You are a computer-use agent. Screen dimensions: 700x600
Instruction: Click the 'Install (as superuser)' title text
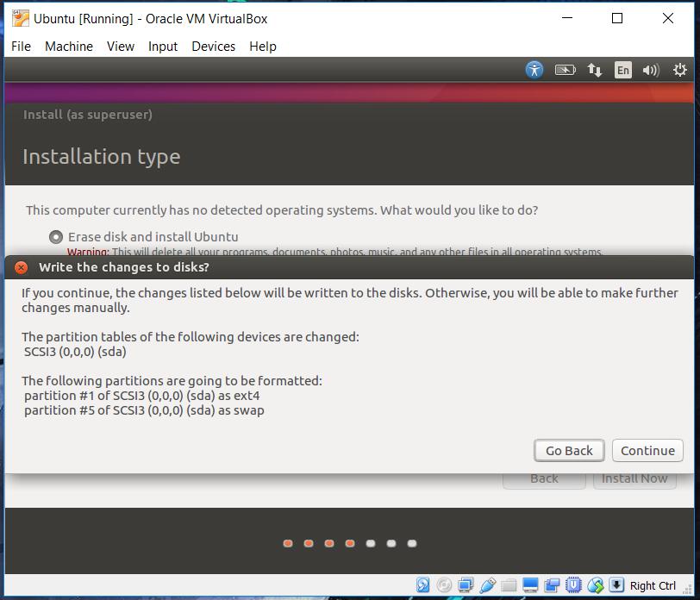88,115
